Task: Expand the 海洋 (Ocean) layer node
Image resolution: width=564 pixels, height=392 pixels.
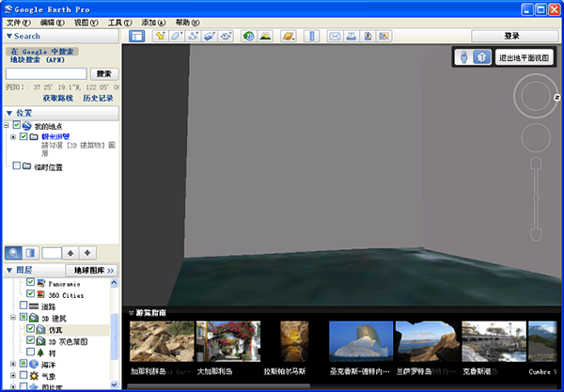Action: (x=12, y=363)
